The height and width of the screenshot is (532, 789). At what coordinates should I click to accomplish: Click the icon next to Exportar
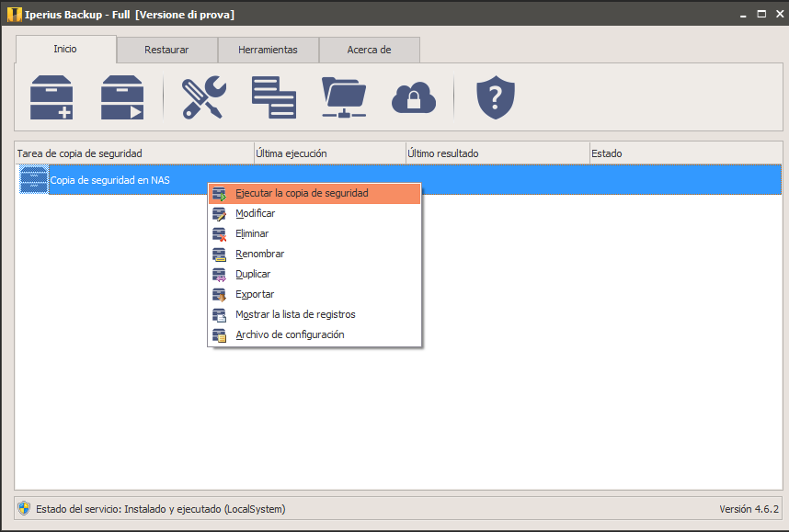coord(220,294)
